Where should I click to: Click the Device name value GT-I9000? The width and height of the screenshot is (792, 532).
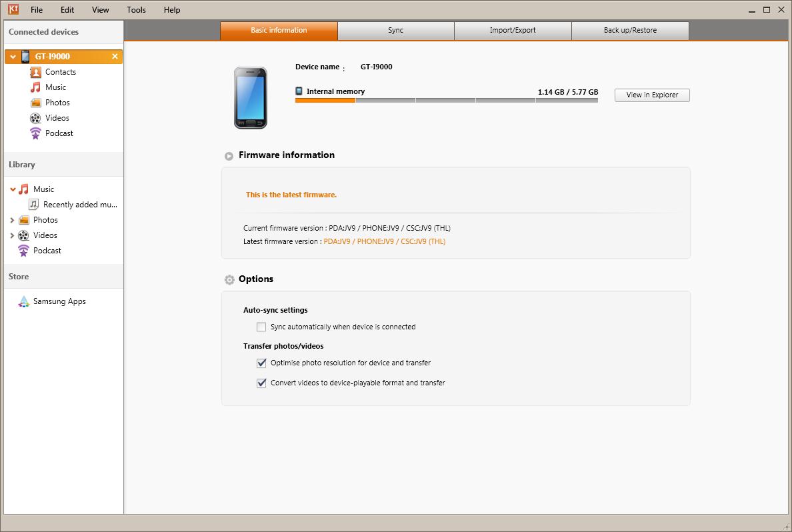point(376,67)
